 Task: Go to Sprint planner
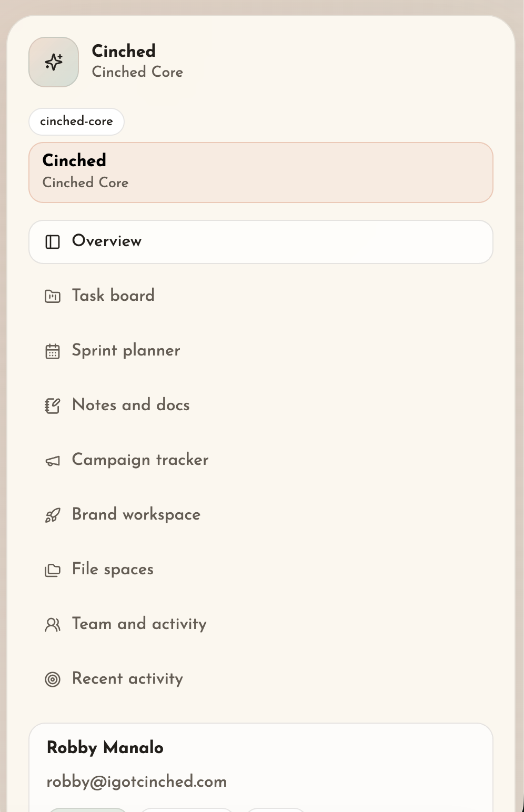[126, 350]
